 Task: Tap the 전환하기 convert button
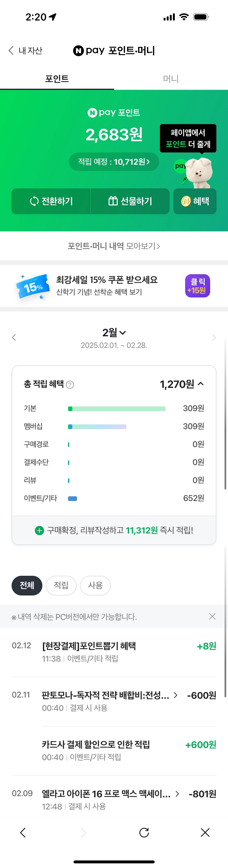pos(51,201)
